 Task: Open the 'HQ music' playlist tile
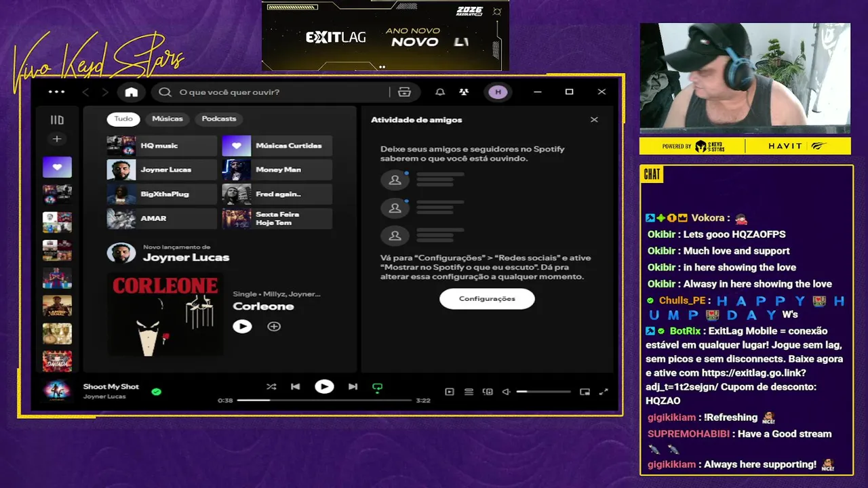161,146
